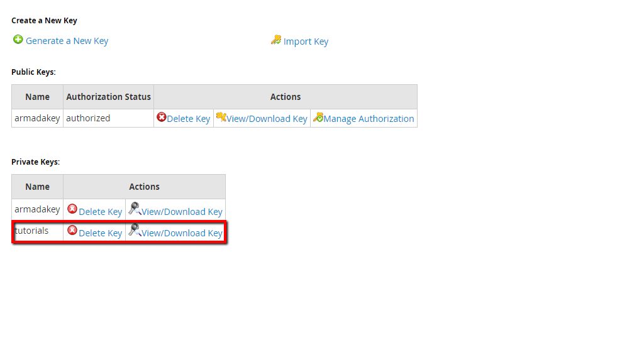Click red delete icon for public armadakey
Image resolution: width=644 pixels, height=362 pixels.
[162, 118]
